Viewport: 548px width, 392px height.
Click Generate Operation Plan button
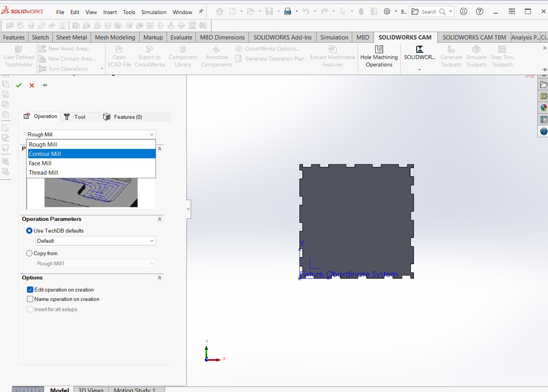(270, 59)
